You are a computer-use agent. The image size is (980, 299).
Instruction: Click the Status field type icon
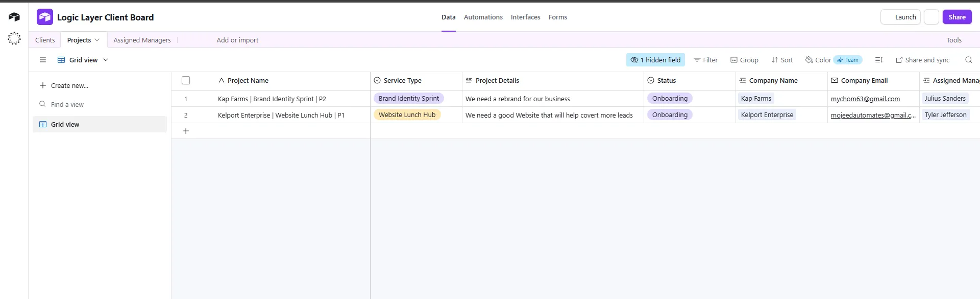pyautogui.click(x=651, y=80)
